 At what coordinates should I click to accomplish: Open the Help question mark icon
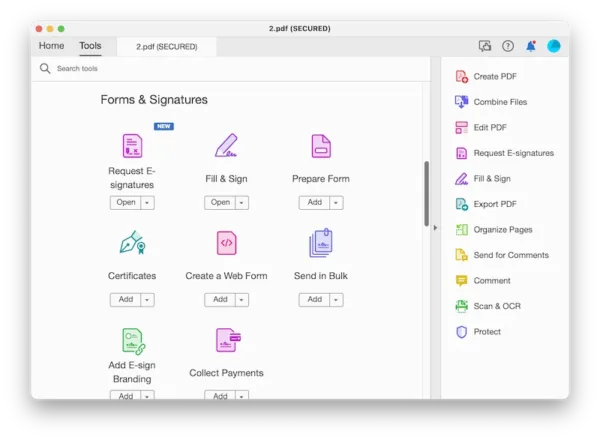[508, 46]
